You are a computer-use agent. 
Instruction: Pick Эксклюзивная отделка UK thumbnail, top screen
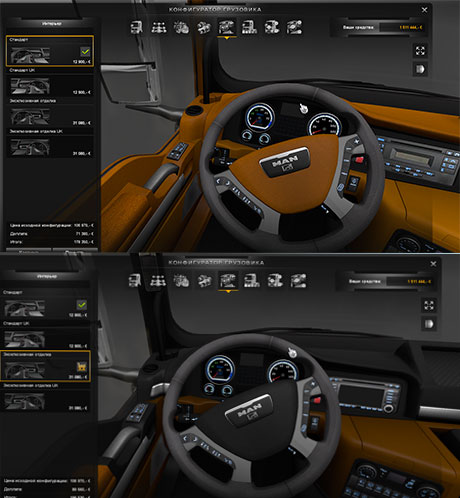click(x=30, y=147)
